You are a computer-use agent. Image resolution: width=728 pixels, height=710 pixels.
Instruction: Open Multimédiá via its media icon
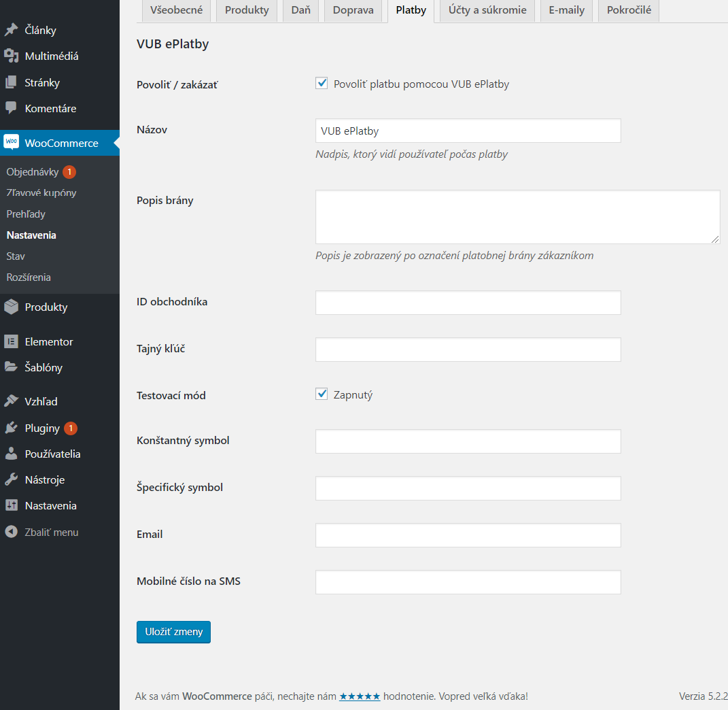pyautogui.click(x=11, y=56)
